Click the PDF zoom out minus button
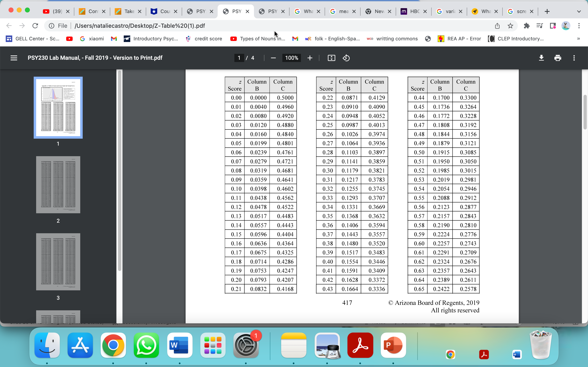588x367 pixels. (273, 58)
